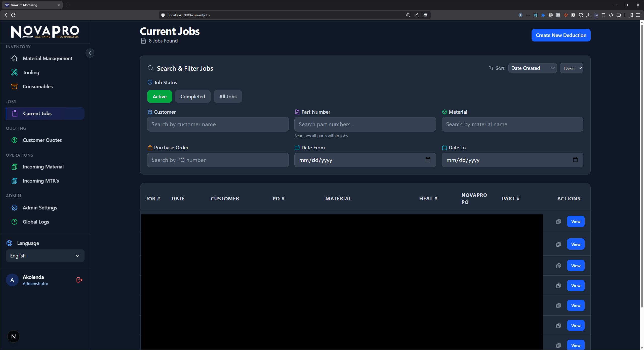This screenshot has width=644, height=350.
Task: Select the Tooling sidebar icon
Action: click(x=14, y=72)
